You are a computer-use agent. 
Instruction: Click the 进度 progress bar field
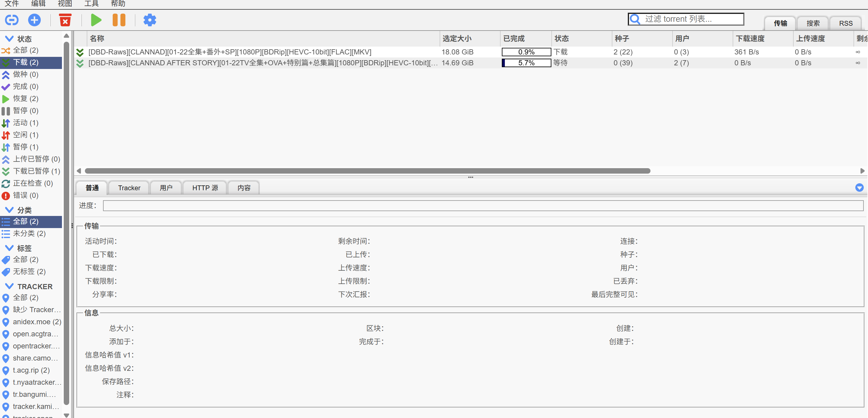tap(483, 205)
